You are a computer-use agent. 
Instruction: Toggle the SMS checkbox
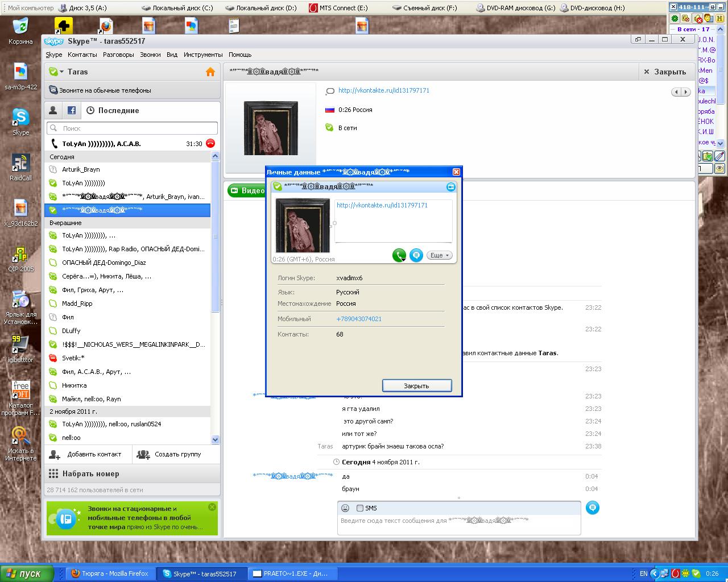coord(359,508)
